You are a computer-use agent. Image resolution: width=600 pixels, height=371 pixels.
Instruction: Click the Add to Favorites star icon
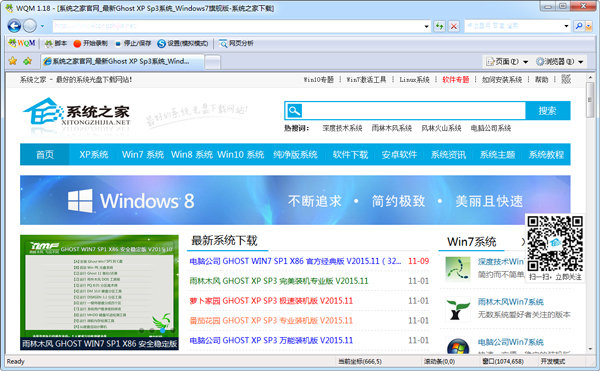28,61
